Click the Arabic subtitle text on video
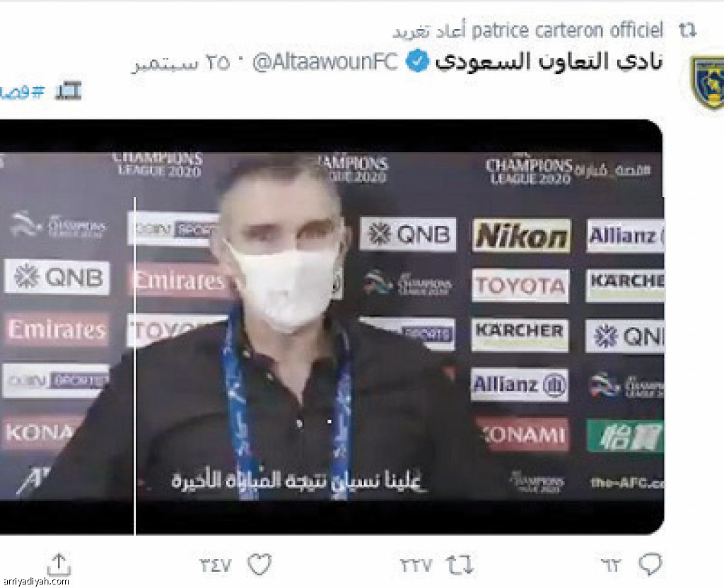 [x=296, y=481]
